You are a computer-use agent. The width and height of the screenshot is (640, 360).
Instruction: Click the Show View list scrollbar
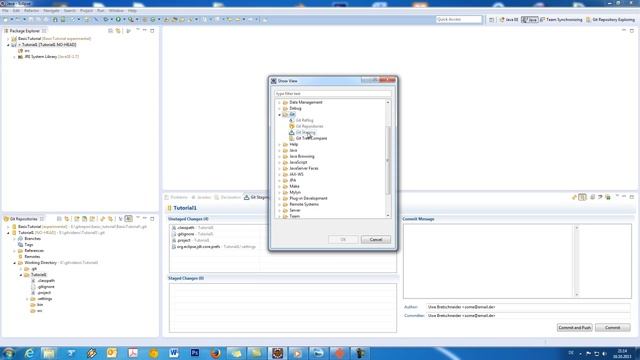pyautogui.click(x=388, y=159)
